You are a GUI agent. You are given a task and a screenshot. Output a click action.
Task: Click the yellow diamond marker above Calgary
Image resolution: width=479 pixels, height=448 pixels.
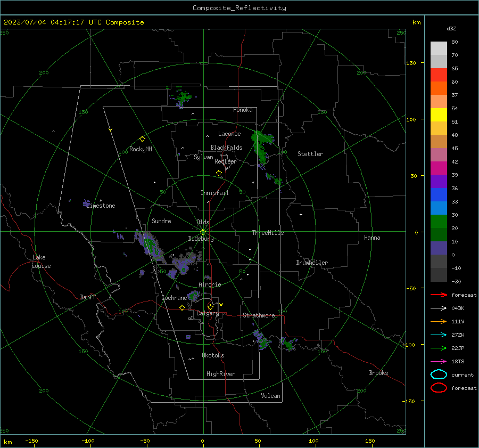210,307
